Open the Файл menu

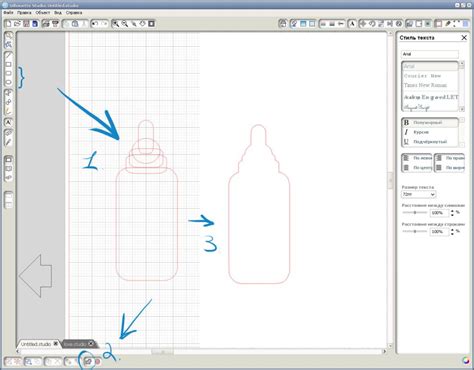[x=8, y=13]
